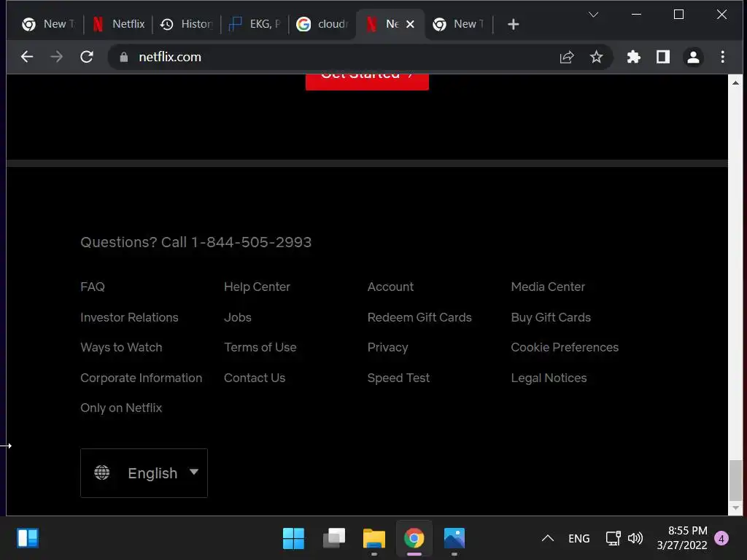The height and width of the screenshot is (560, 747).
Task: Open the notifications badge
Action: [721, 539]
